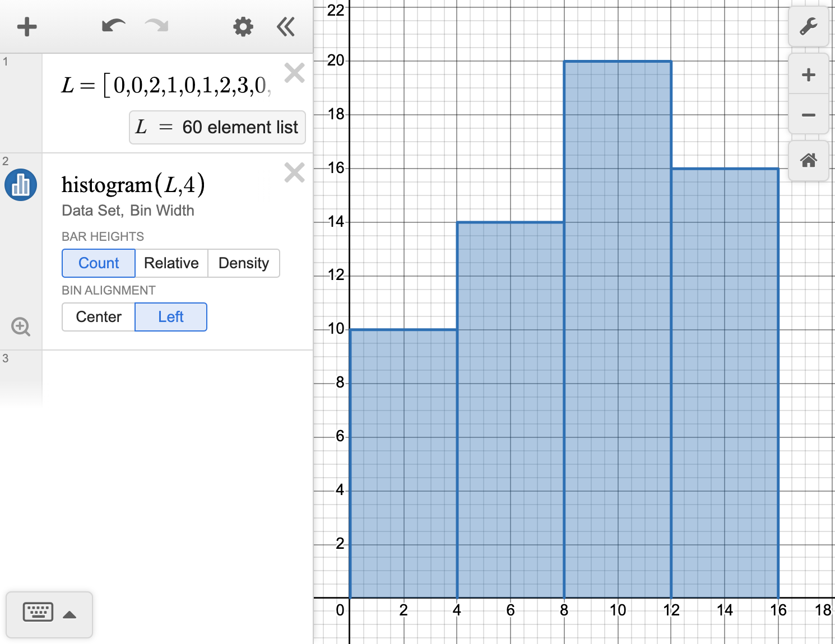Select the Count tab under Bar Heights
The image size is (835, 644).
click(x=98, y=263)
